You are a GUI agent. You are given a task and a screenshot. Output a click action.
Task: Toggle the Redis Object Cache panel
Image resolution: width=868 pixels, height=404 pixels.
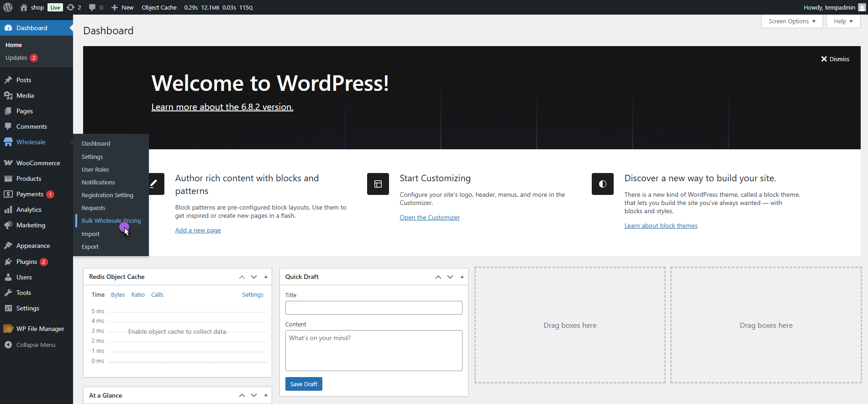[266, 277]
